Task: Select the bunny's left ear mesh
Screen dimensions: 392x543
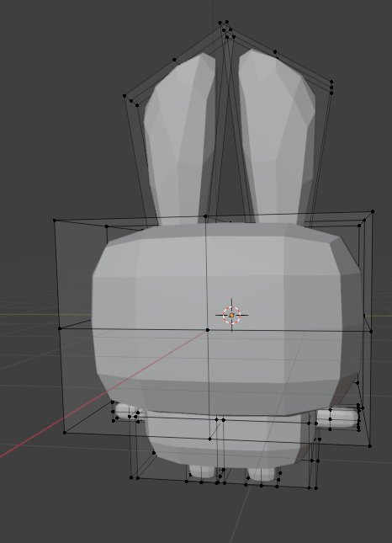Action: [x=181, y=139]
